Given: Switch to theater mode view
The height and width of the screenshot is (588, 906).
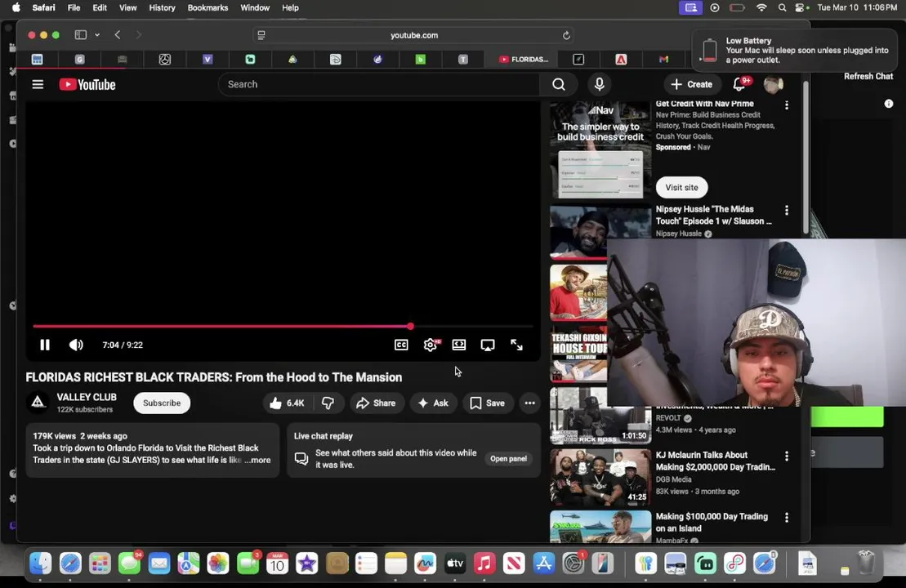Looking at the screenshot, I should (x=459, y=345).
